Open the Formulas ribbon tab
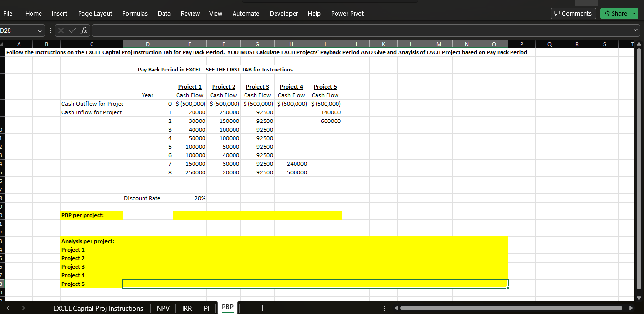This screenshot has height=314, width=644. point(135,13)
